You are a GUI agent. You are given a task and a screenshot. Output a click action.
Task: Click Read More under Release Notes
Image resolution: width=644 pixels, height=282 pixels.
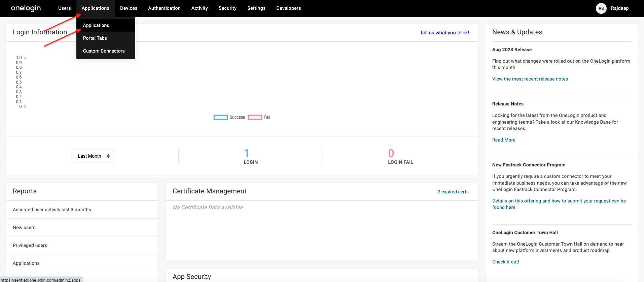tap(503, 140)
